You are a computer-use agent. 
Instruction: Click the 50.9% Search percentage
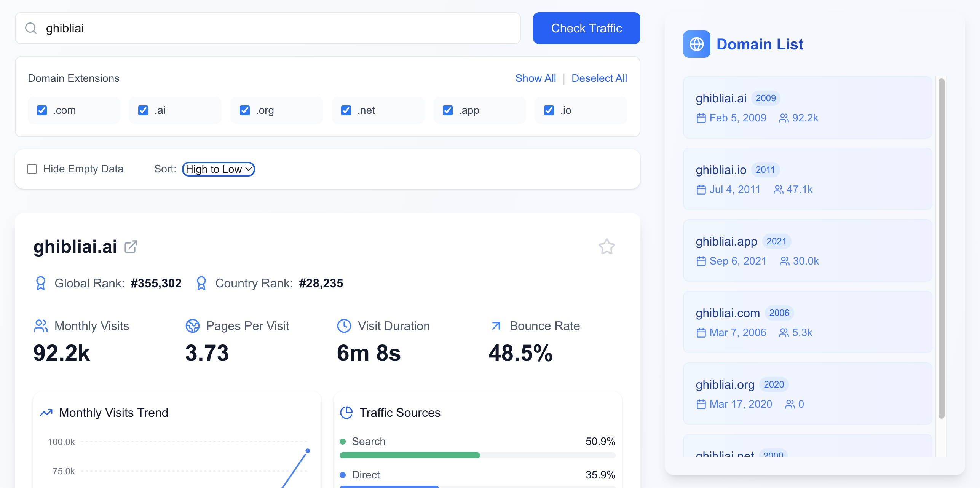coord(600,442)
